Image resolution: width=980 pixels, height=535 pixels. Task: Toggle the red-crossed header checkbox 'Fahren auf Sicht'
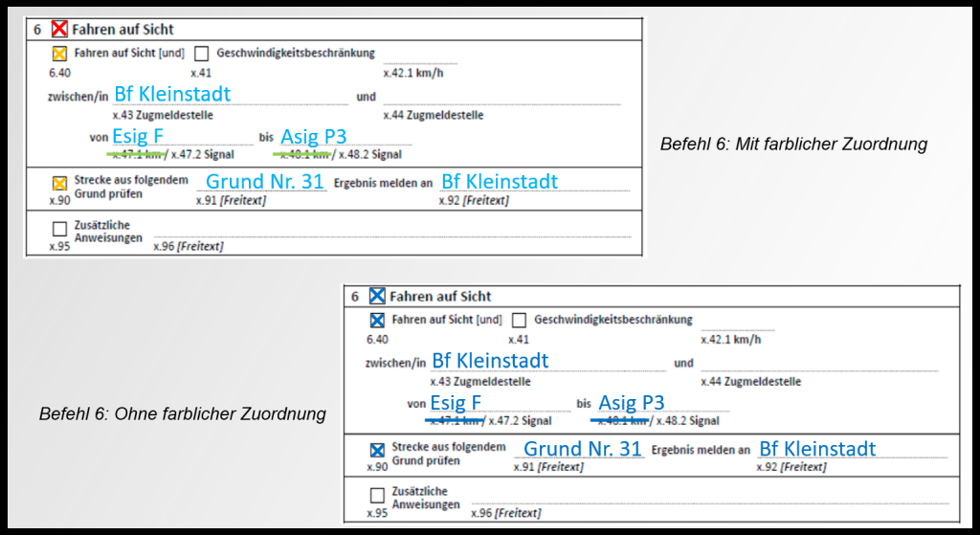(x=59, y=30)
